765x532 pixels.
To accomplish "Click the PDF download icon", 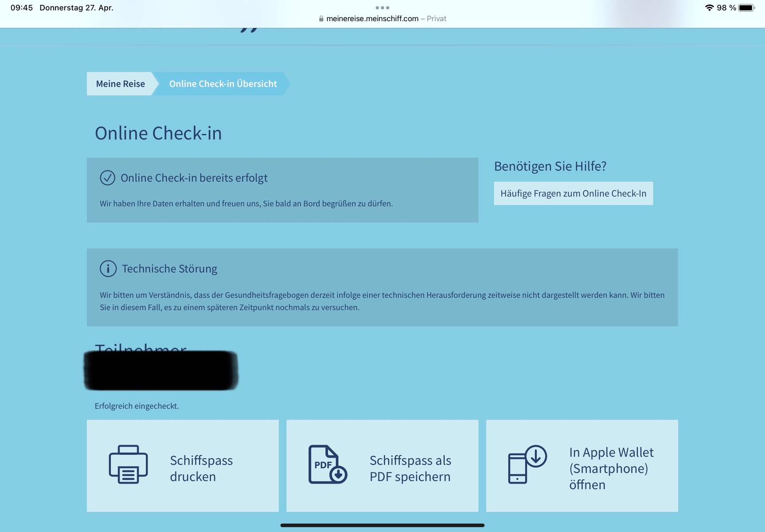I will coord(328,464).
